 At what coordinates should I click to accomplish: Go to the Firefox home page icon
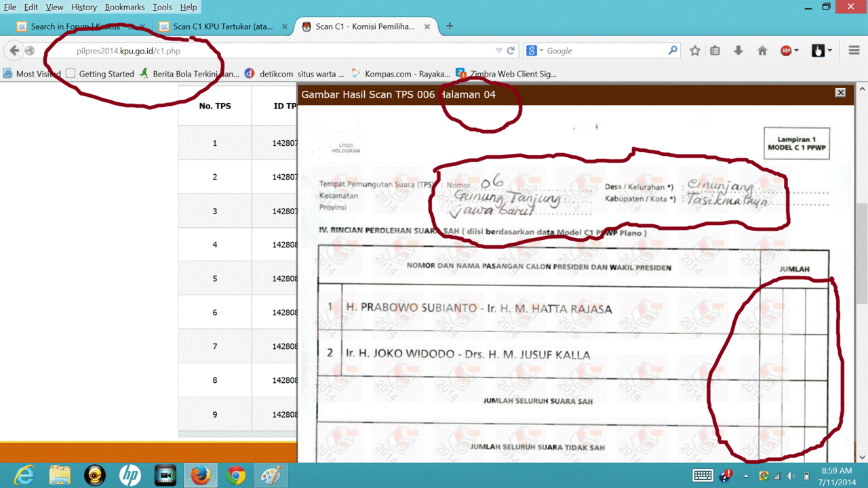coord(762,51)
